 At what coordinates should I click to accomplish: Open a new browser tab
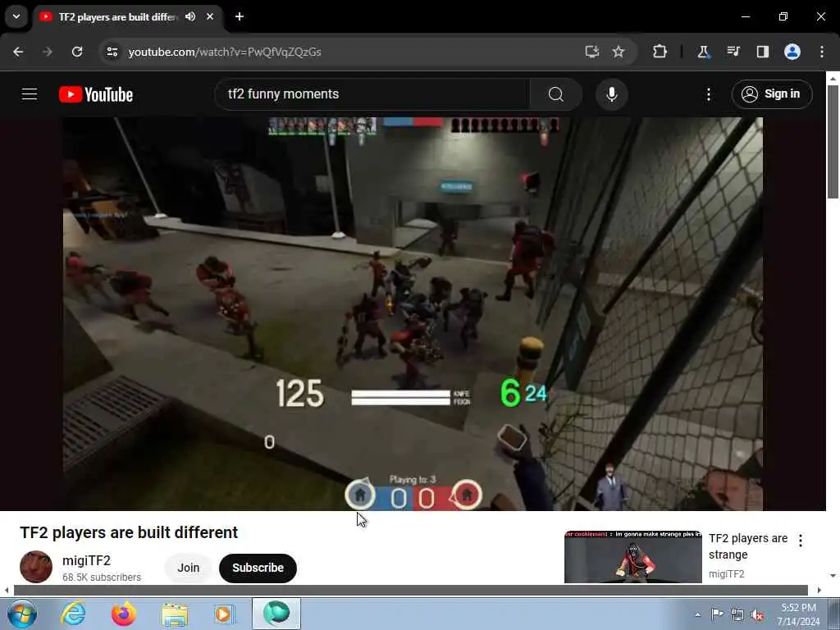click(x=240, y=16)
